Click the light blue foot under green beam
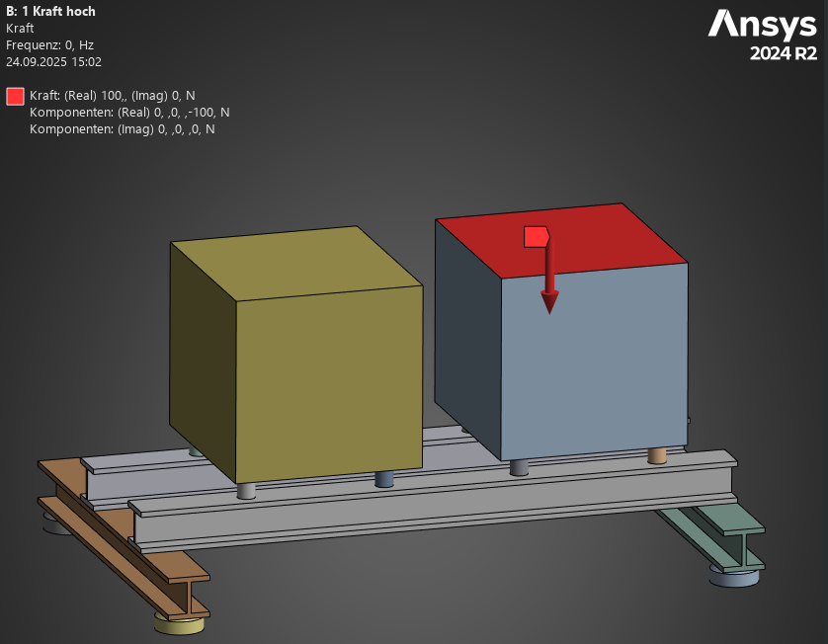 (x=734, y=576)
